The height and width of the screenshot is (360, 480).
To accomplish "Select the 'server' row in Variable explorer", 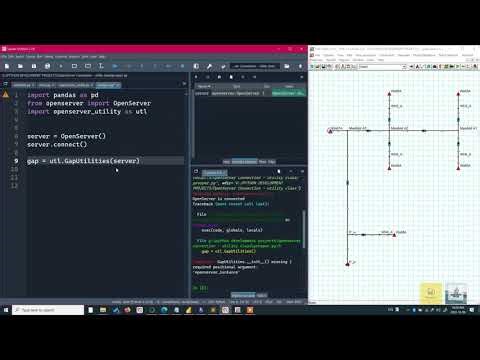I will pos(249,93).
